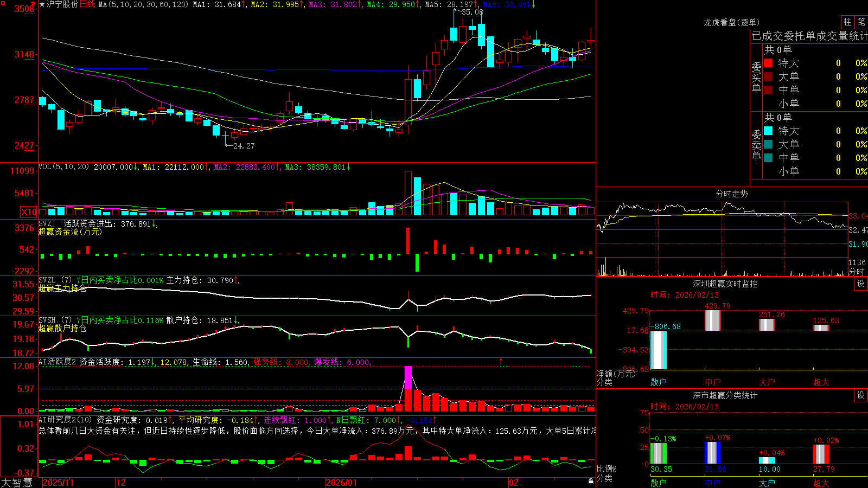Click the 委买单 vertical label
Viewport: 868px width, 488px height.
(x=756, y=77)
